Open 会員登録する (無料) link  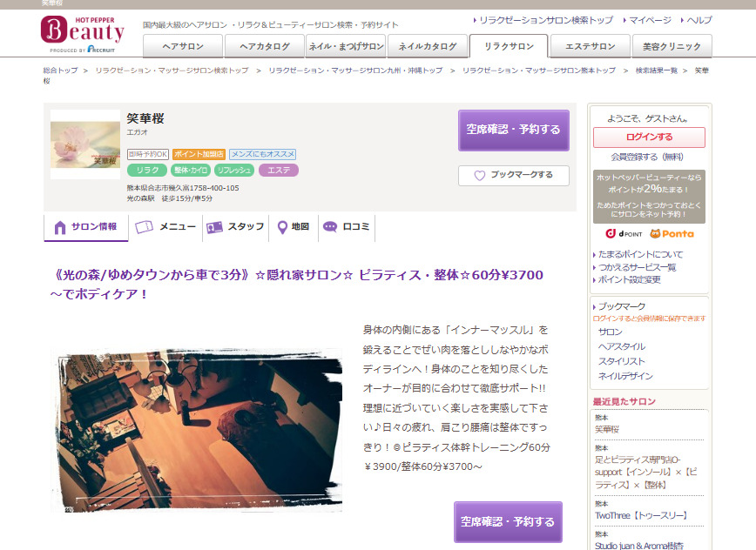pos(647,157)
